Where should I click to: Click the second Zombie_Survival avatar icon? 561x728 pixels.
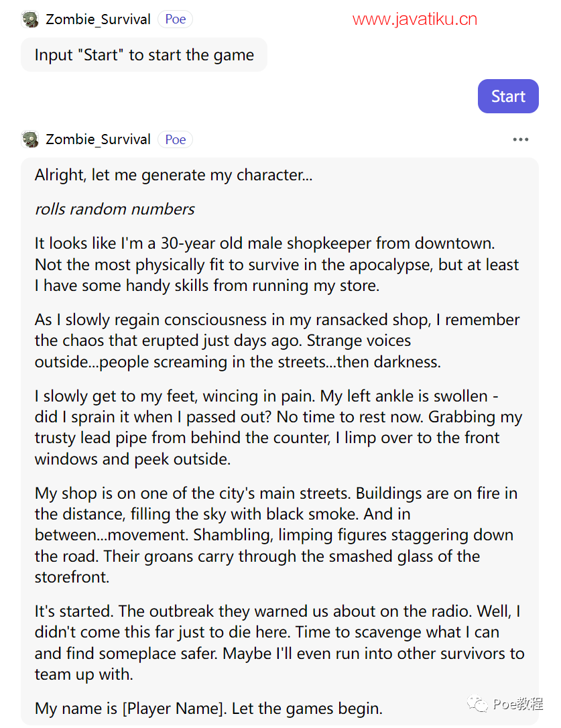30,139
